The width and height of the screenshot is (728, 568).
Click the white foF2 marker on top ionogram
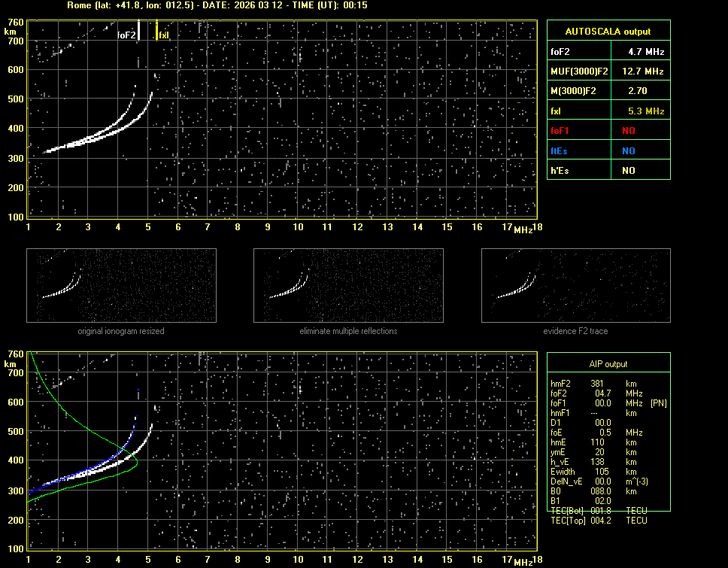[x=139, y=29]
